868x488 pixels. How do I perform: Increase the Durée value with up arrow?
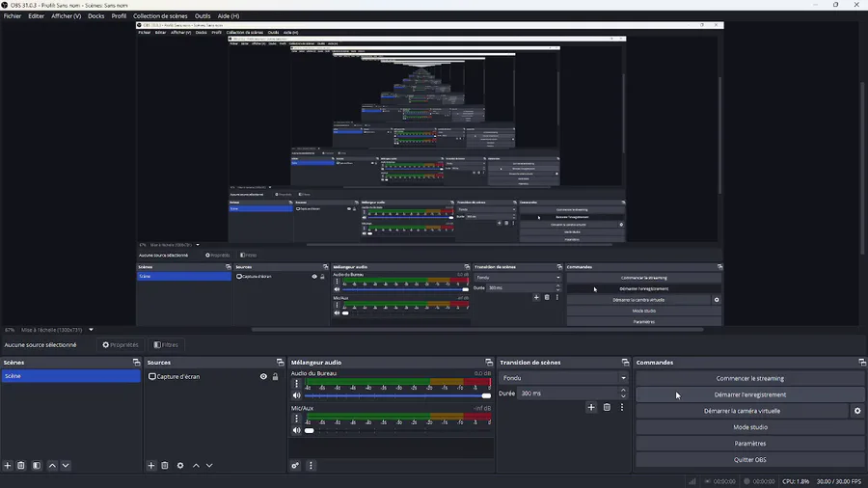tap(623, 391)
